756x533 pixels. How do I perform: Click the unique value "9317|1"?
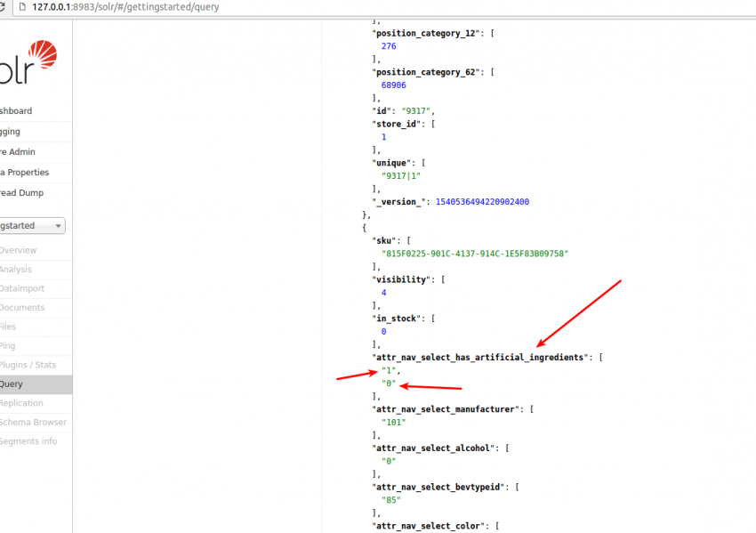pos(401,176)
